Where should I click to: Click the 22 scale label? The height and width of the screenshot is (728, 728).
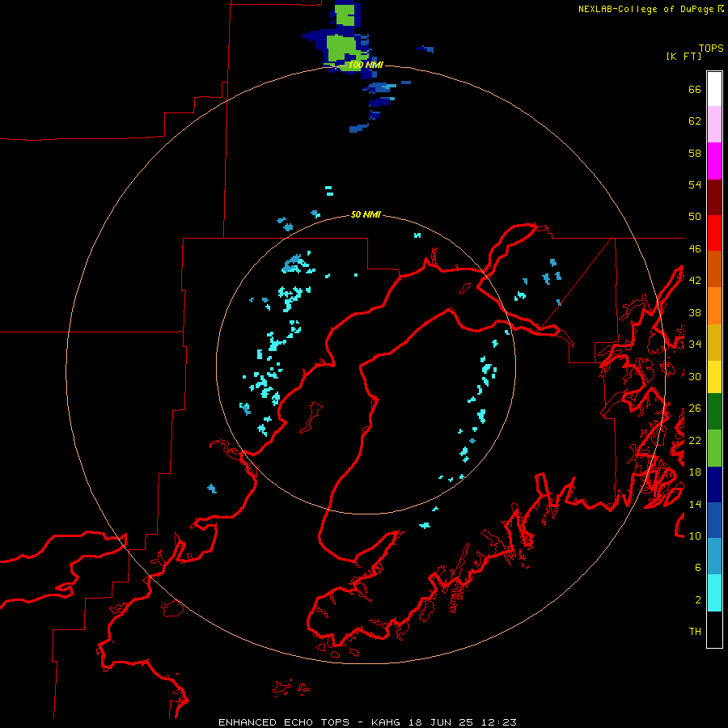pos(695,440)
